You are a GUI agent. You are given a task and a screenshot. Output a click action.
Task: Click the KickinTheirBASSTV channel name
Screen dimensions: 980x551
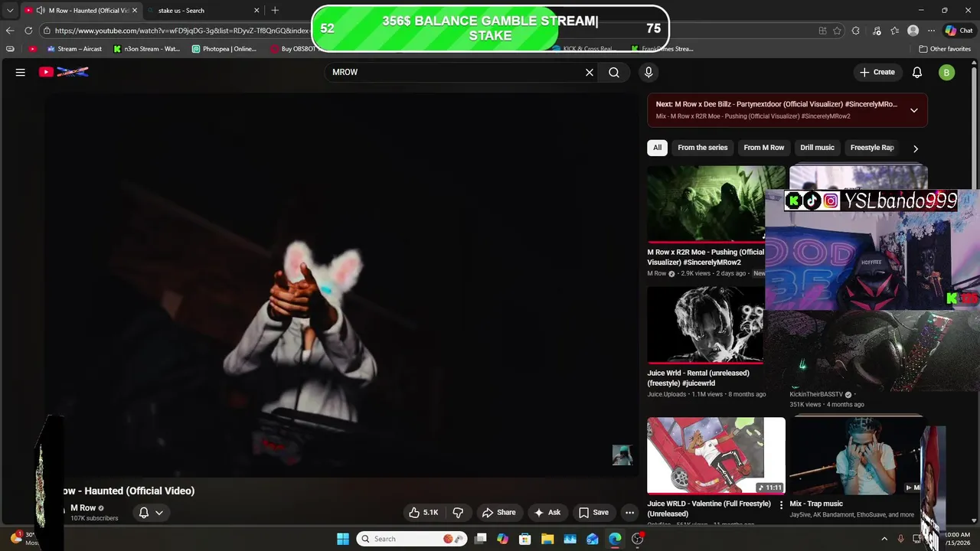pyautogui.click(x=816, y=395)
